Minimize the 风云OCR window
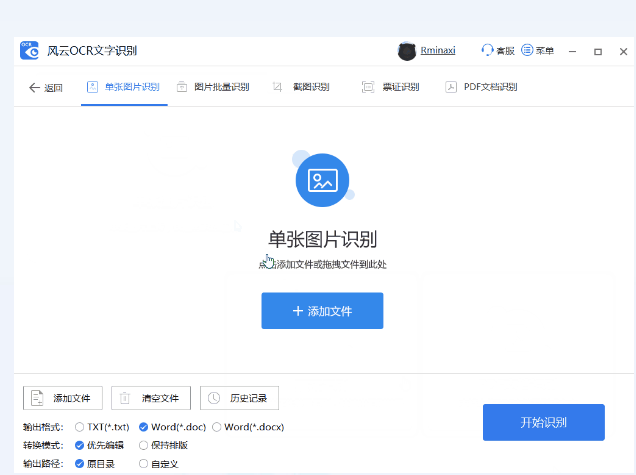 (572, 52)
